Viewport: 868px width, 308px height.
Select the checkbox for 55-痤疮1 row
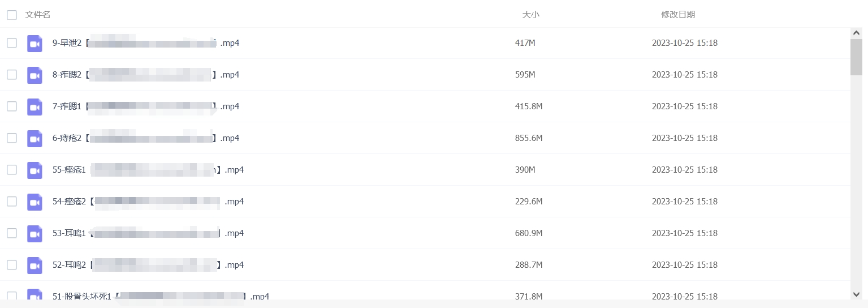click(x=11, y=170)
